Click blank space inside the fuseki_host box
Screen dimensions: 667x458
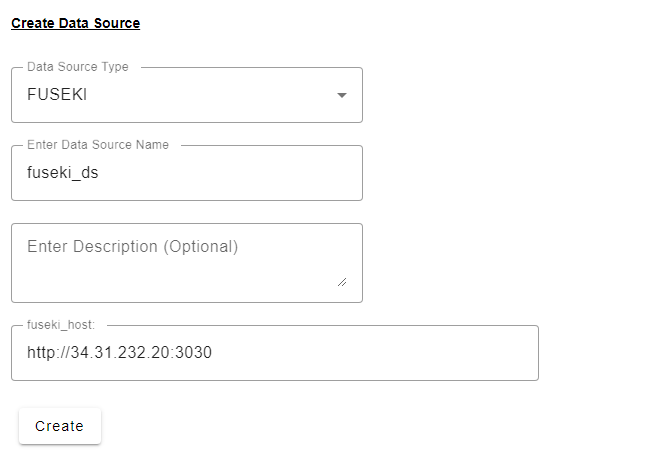[x=400, y=353]
